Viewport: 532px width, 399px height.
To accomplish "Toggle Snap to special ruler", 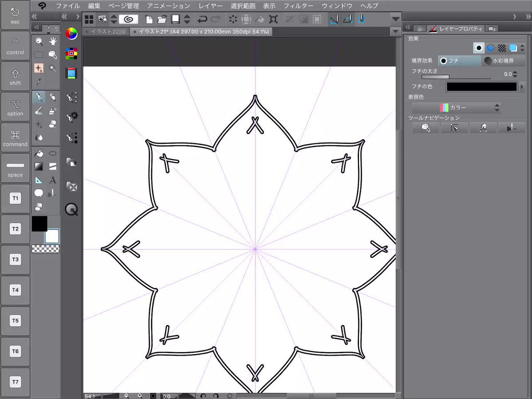I will click(348, 19).
